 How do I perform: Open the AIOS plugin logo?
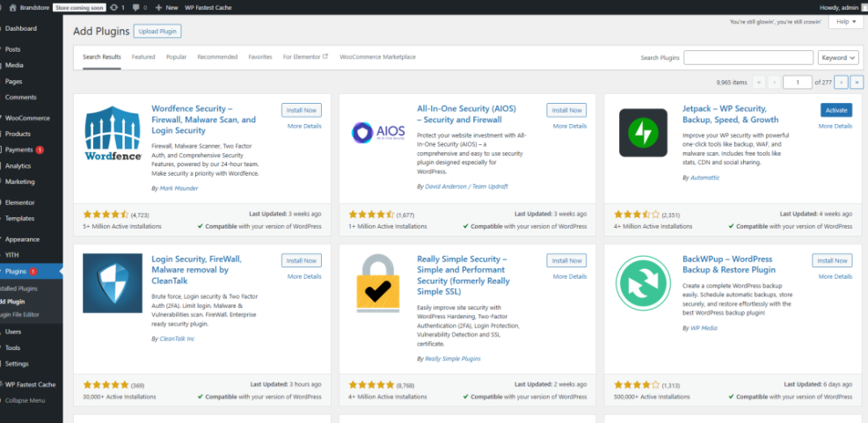click(x=379, y=133)
